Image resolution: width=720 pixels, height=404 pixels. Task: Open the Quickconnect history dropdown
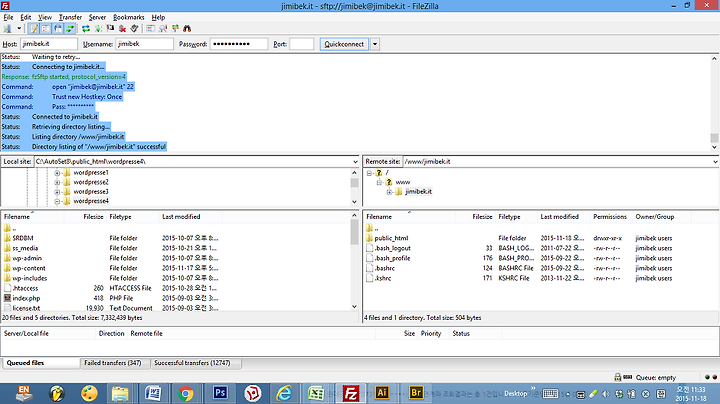375,44
